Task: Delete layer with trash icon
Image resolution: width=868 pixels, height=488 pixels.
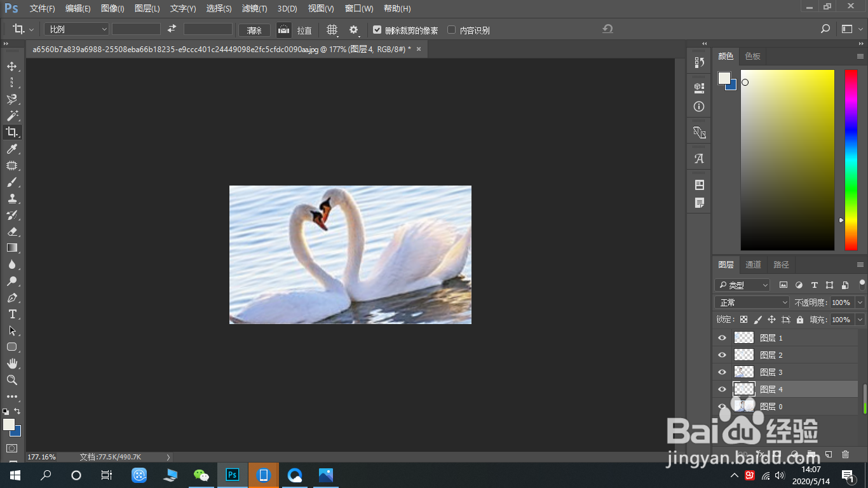Action: pyautogui.click(x=845, y=454)
